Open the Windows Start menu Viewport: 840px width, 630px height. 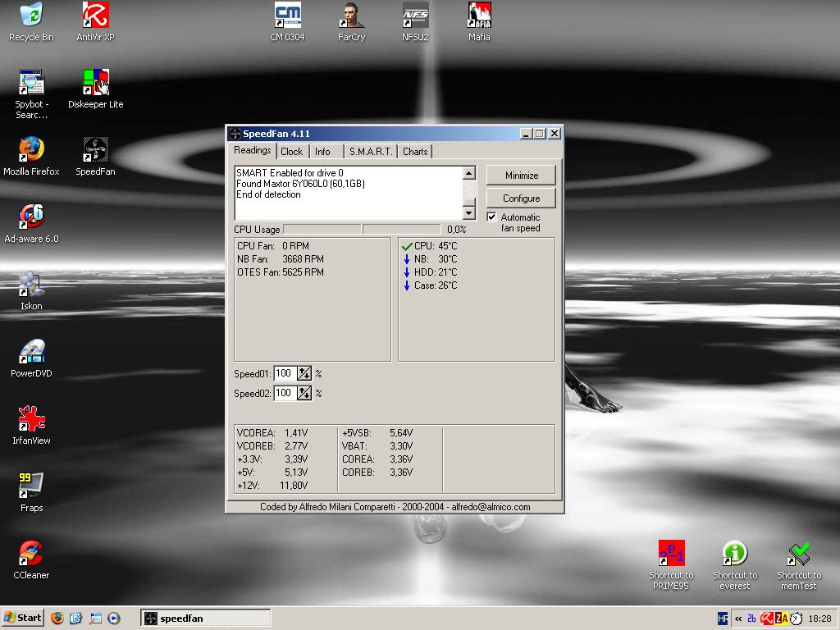pos(23,618)
